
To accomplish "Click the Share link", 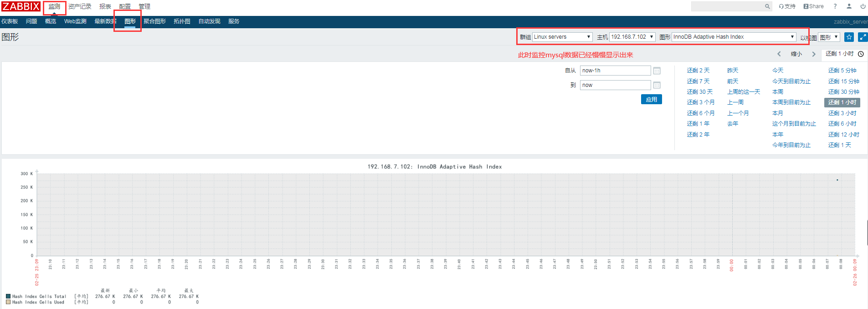I will tap(813, 6).
